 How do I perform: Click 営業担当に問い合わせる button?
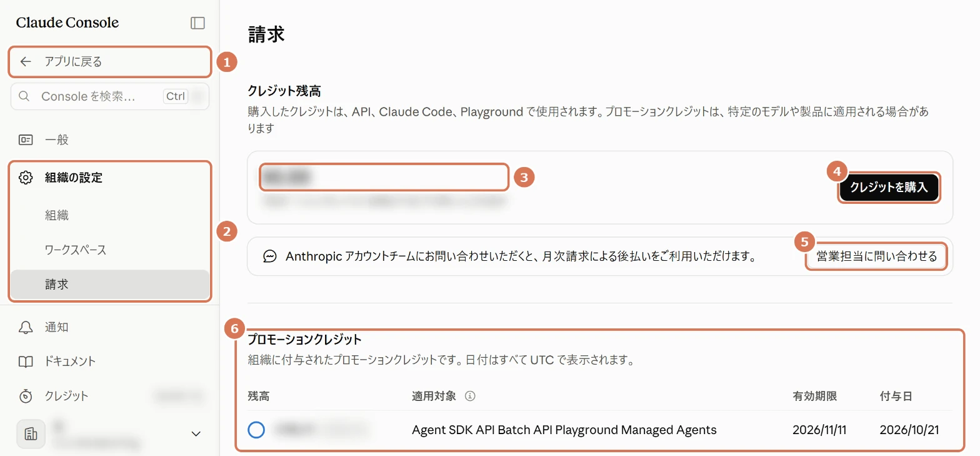[877, 256]
